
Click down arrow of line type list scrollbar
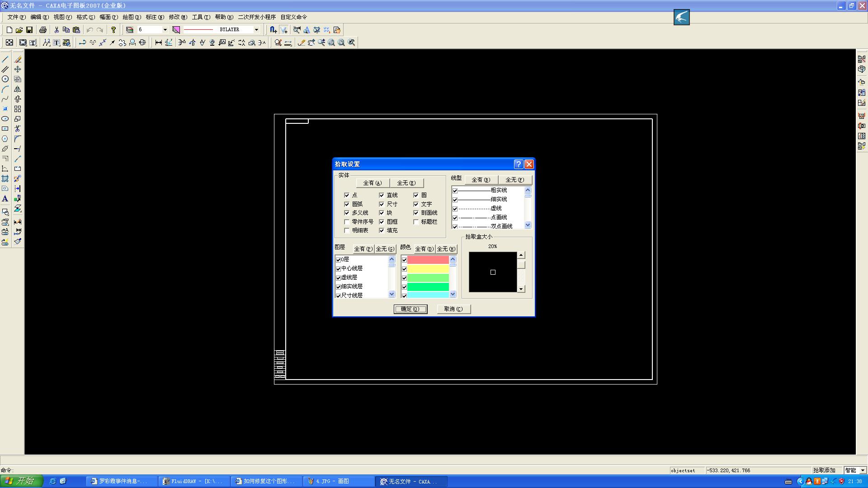(x=528, y=225)
